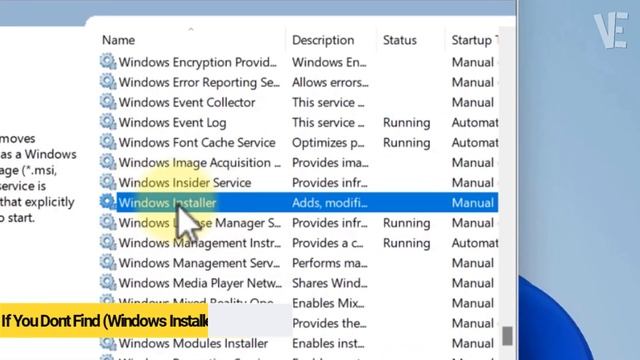Select the Windows Encryption Provider service name
Viewport: 640px width, 360px height.
[198, 62]
